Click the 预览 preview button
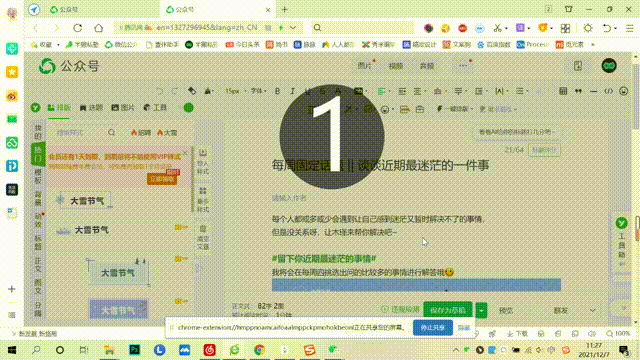 [506, 311]
